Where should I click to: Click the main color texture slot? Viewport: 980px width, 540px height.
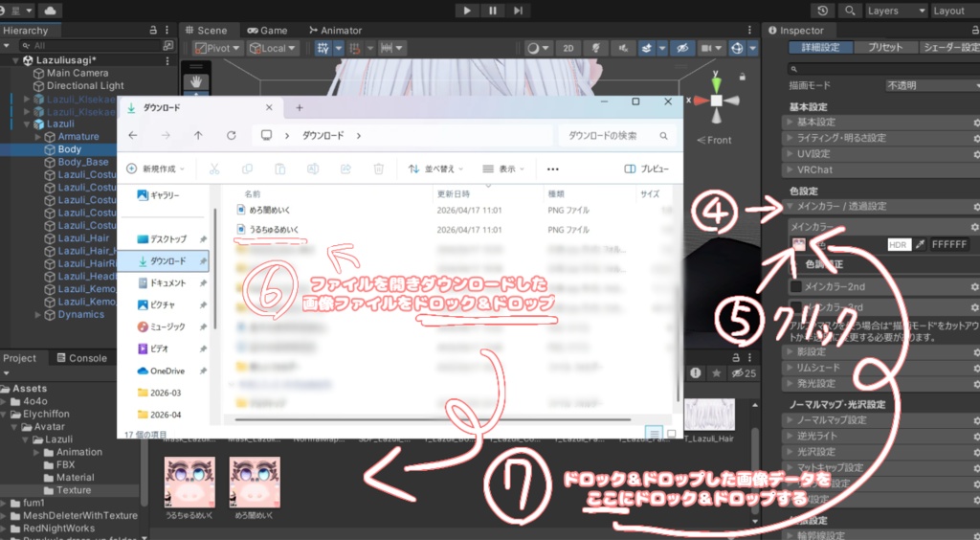[799, 244]
